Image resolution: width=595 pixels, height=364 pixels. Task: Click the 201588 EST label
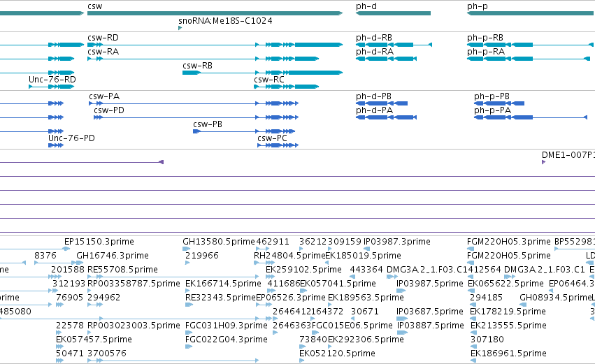tap(68, 270)
